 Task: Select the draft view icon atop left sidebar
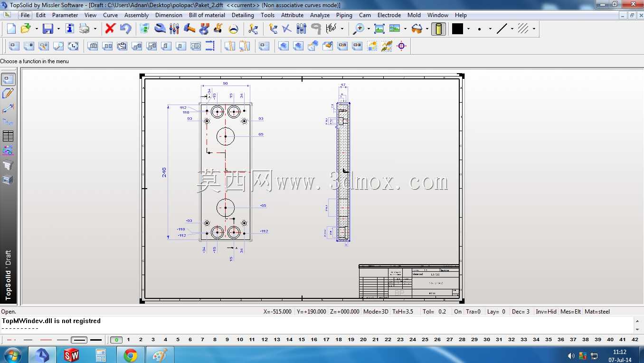coord(8,79)
